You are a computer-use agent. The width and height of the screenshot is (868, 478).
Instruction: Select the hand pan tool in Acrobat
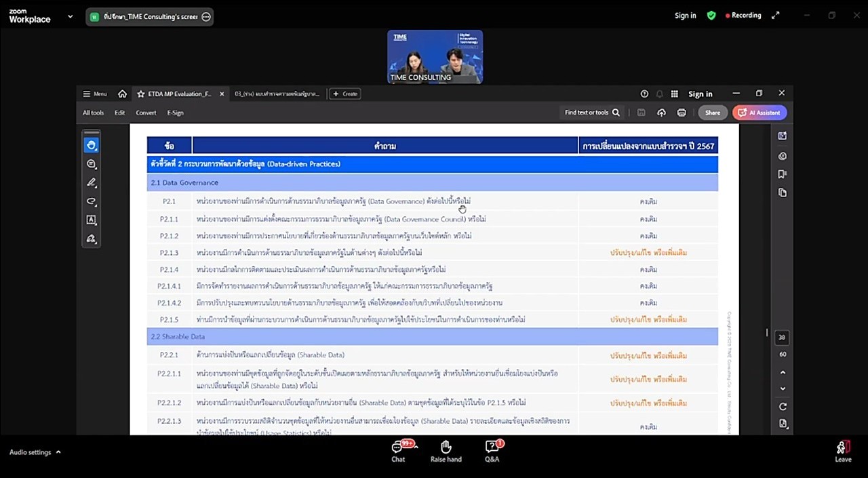tap(92, 145)
